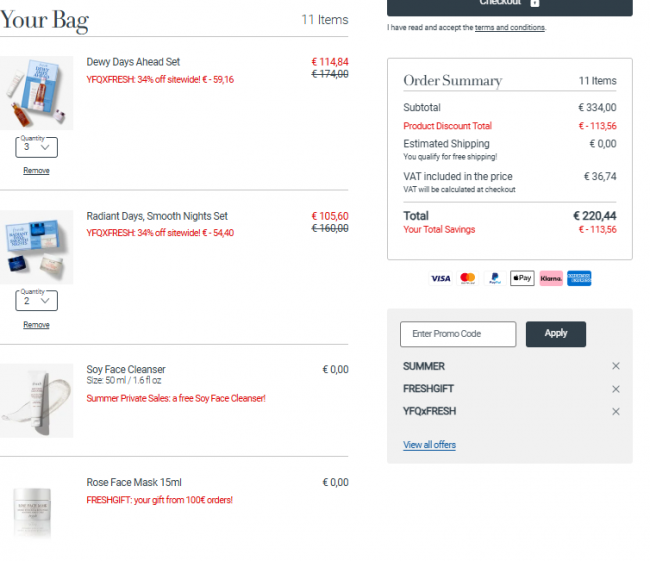The image size is (650, 561).
Task: Open quantity dropdown for Dewy Days Ahead Set
Action: click(36, 147)
